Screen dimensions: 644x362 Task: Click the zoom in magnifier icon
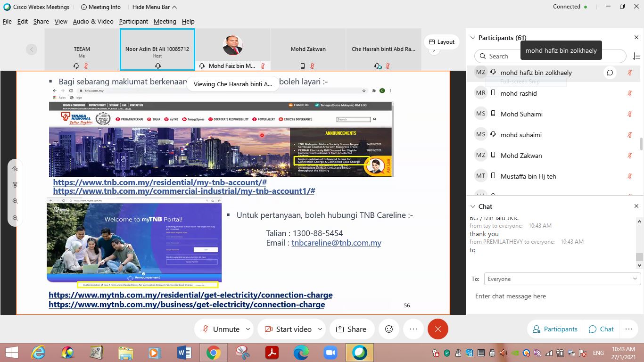(x=15, y=201)
